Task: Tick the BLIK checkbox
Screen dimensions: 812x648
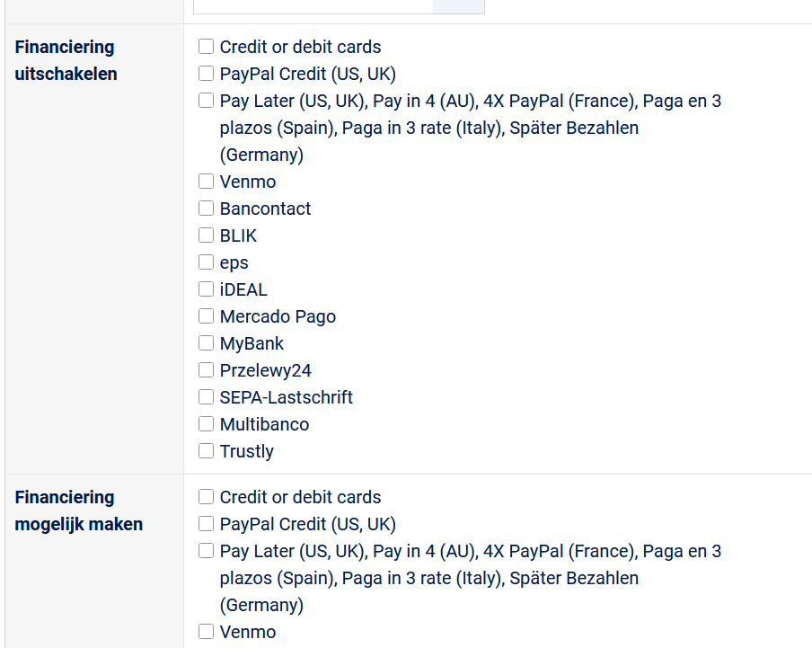Action: (x=207, y=235)
